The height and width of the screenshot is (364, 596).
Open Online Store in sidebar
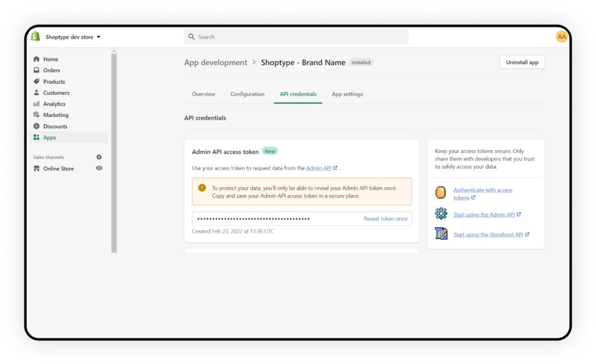pyautogui.click(x=59, y=169)
